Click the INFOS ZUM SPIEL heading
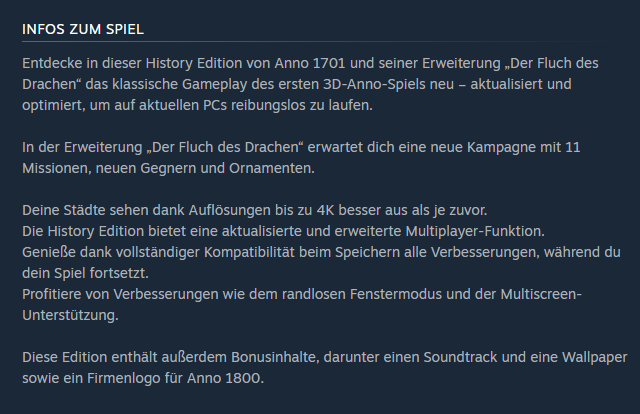 [x=83, y=29]
